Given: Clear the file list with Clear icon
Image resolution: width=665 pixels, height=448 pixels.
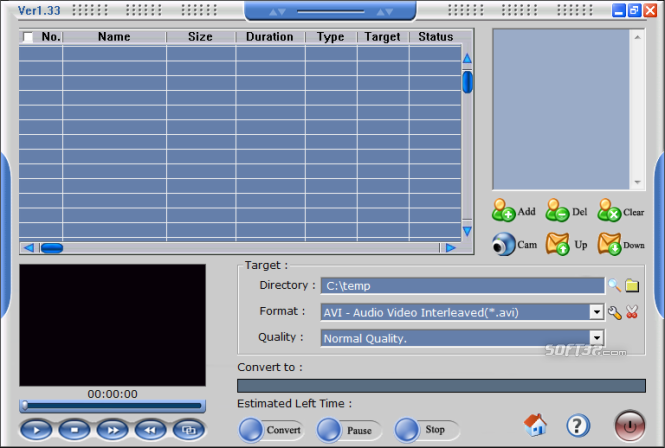Looking at the screenshot, I should click(609, 210).
